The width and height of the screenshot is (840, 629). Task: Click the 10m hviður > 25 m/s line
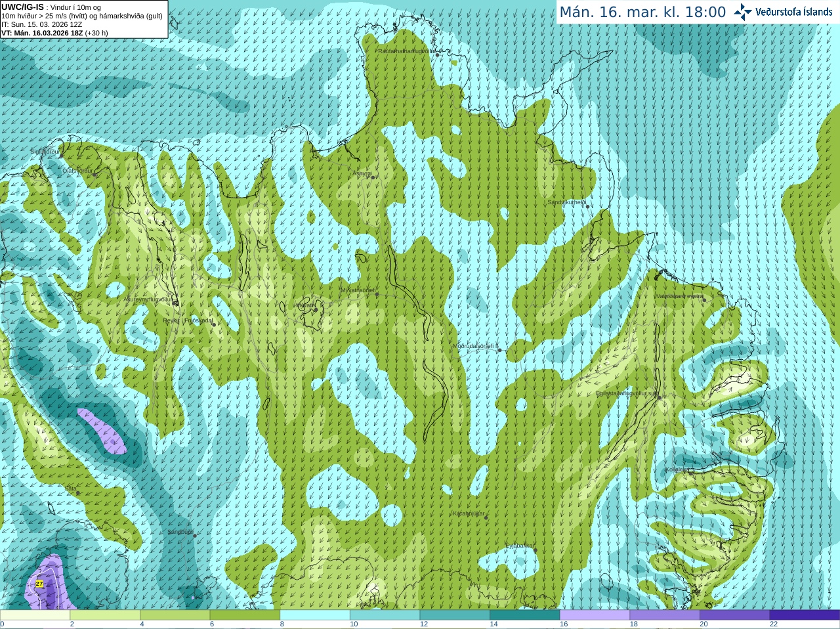[x=82, y=16]
